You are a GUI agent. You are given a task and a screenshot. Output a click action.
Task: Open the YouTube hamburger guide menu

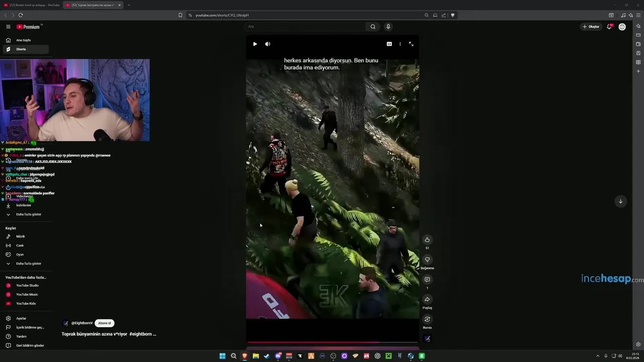tap(8, 27)
